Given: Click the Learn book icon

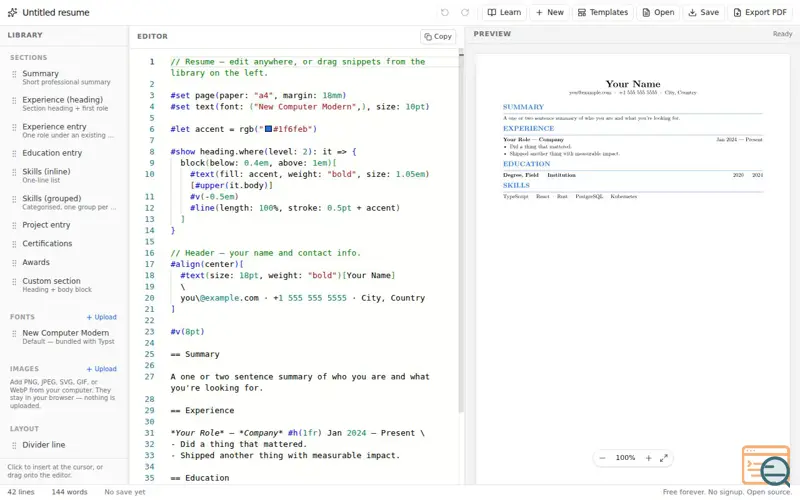Looking at the screenshot, I should click(492, 12).
